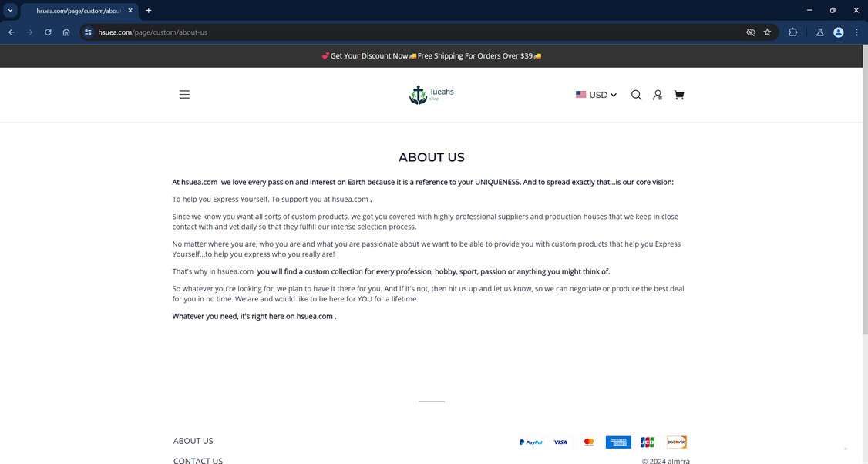Open the USD currency dropdown
This screenshot has height=464, width=868.
tap(596, 94)
